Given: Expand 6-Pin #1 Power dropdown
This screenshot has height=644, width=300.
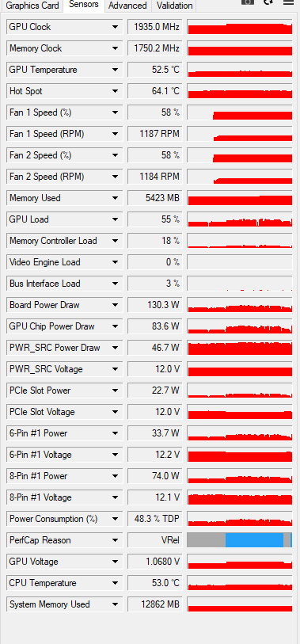Looking at the screenshot, I should [x=115, y=433].
